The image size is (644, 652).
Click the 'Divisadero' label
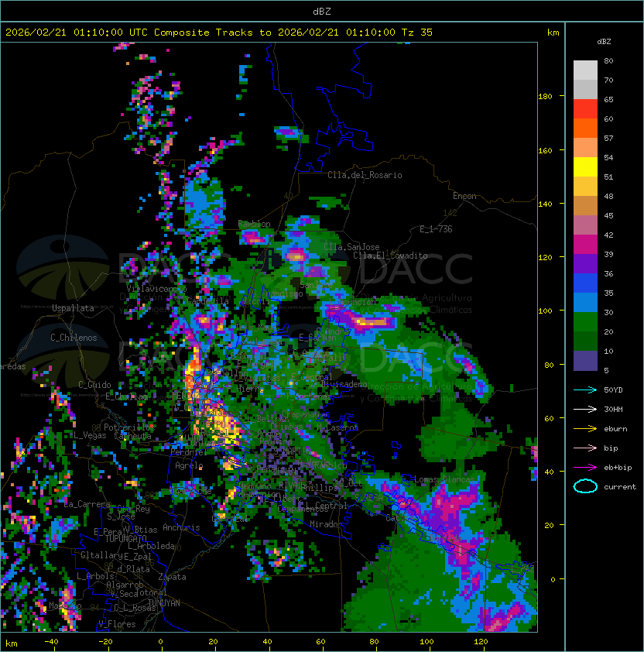tap(344, 384)
